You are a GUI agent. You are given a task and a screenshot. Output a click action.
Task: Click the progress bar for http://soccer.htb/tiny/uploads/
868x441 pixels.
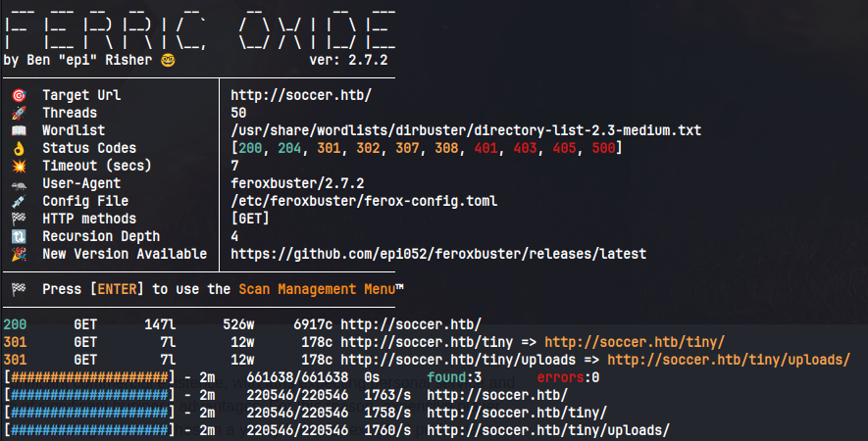(x=89, y=430)
